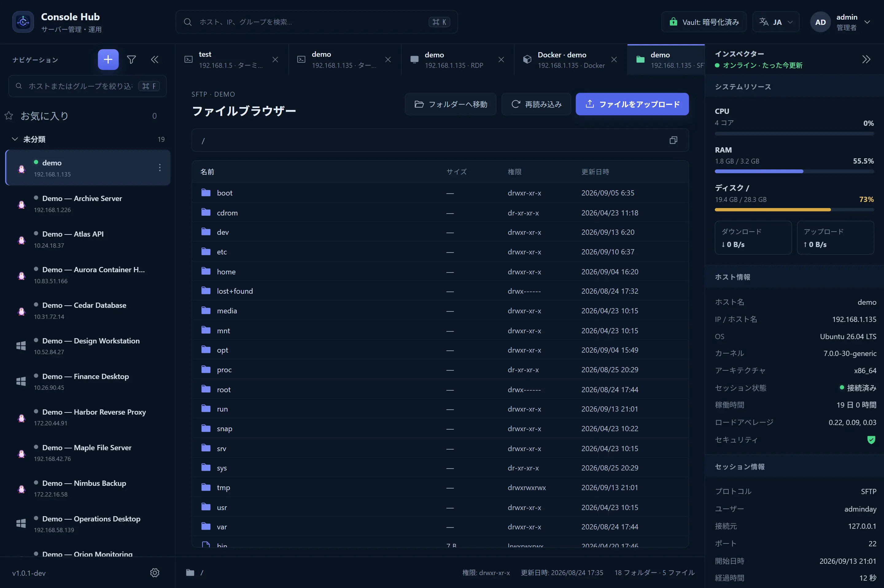This screenshot has width=884, height=588.
Task: Open the JA language dropdown
Action: (x=776, y=22)
